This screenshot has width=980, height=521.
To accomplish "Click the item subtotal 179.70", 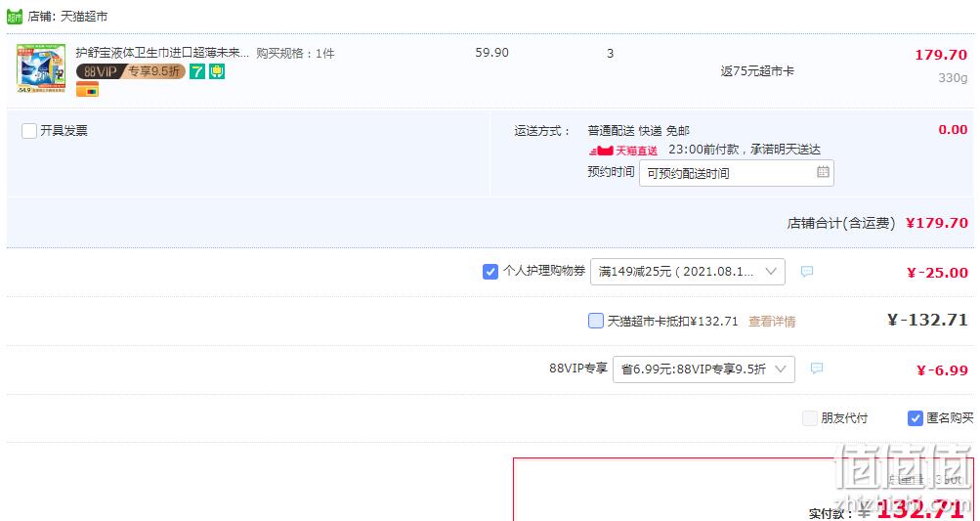I will 941,55.
